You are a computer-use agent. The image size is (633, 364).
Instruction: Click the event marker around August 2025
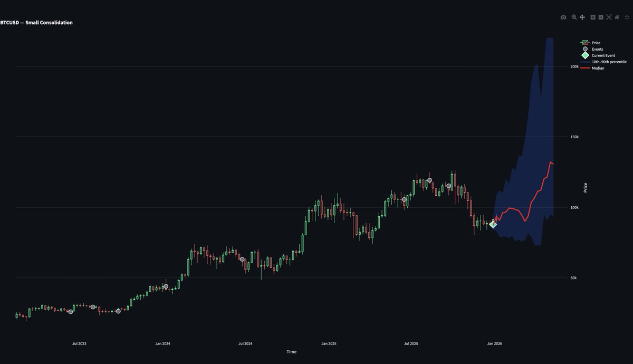pyautogui.click(x=429, y=180)
